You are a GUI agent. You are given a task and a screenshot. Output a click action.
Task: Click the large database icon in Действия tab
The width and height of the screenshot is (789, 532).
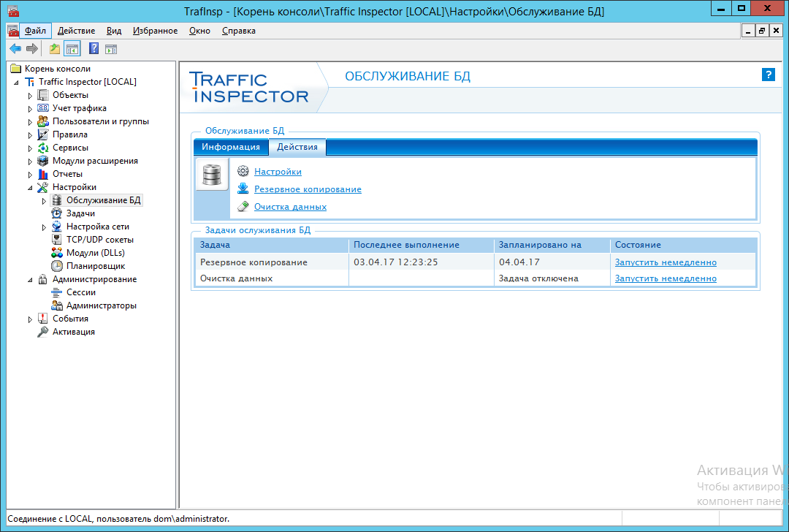(x=212, y=175)
